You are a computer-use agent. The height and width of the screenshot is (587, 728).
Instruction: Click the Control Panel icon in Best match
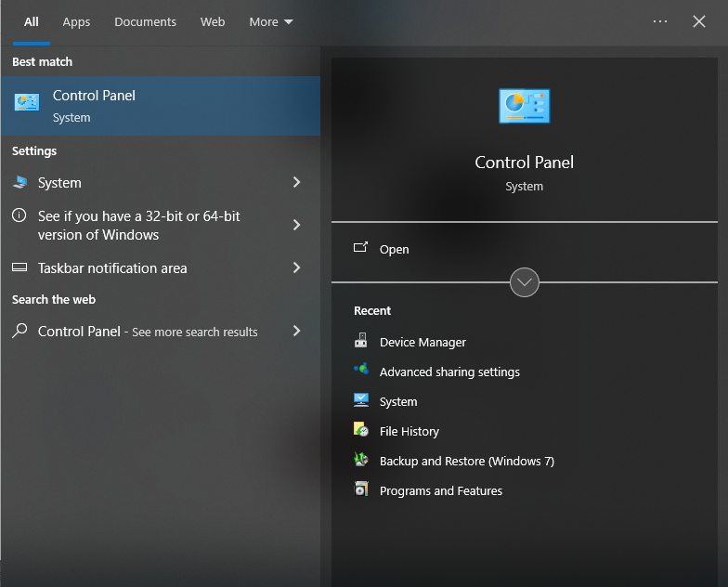tap(27, 102)
